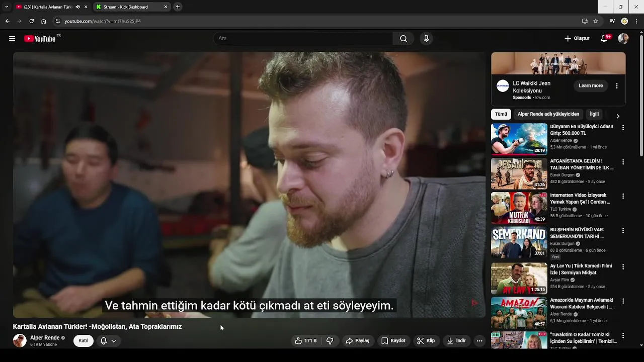The height and width of the screenshot is (362, 644).
Task: Expand the subscription notification bell dropdown
Action: (x=108, y=341)
